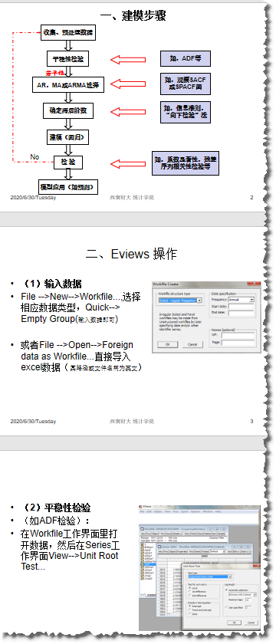Click the 如，ADF等 note box

[x=186, y=59]
